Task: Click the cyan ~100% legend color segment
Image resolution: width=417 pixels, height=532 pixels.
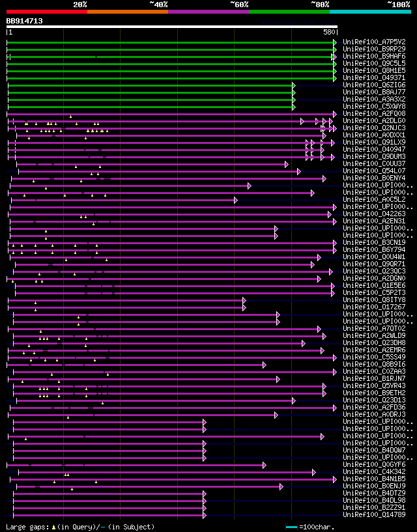Action: pos(370,12)
